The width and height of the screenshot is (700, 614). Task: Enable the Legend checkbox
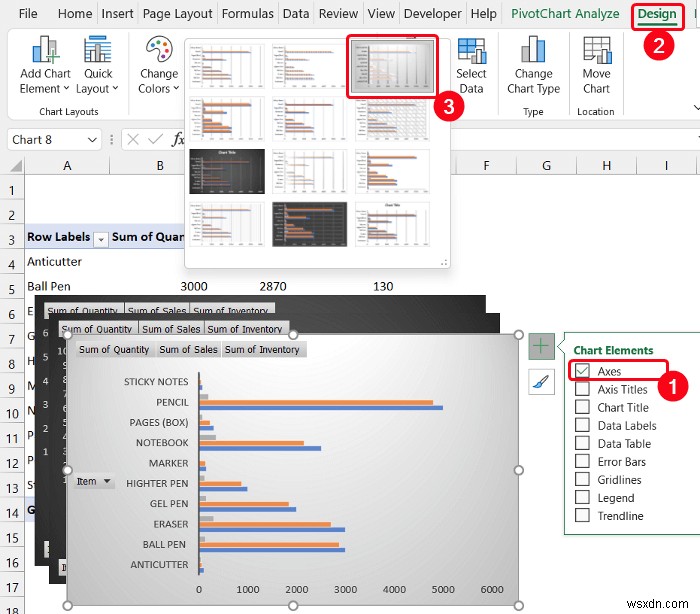click(x=582, y=497)
